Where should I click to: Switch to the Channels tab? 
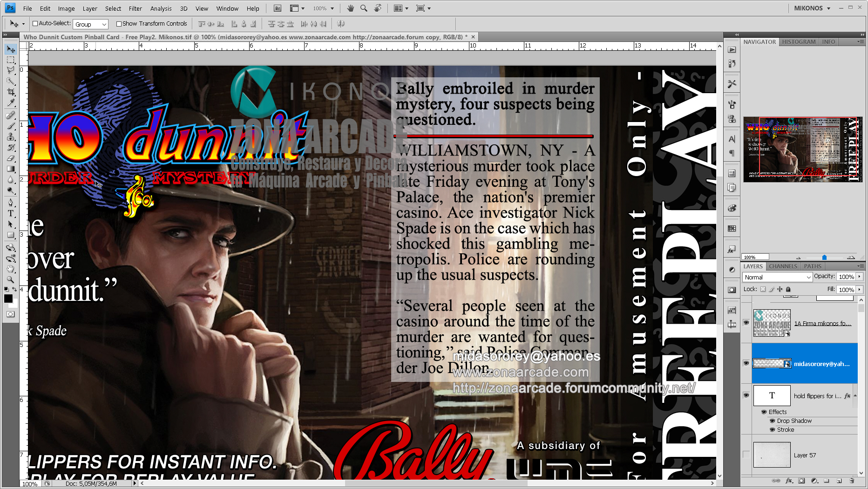[783, 266]
